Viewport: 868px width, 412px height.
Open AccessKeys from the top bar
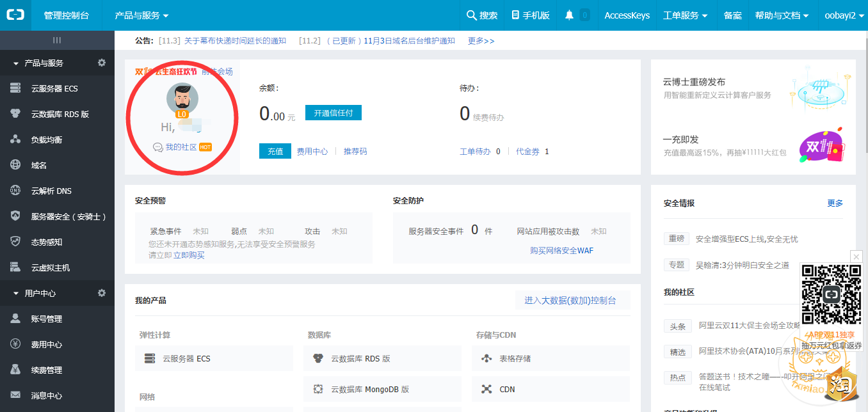627,15
